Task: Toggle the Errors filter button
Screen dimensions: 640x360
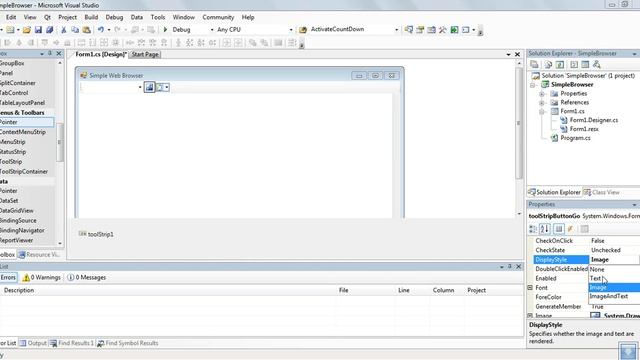Action: tap(8, 278)
